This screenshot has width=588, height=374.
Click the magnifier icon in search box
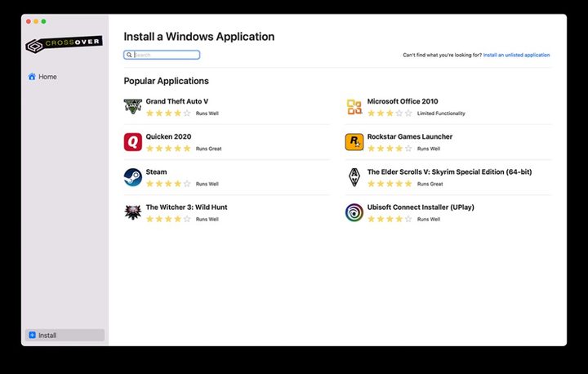(x=129, y=56)
